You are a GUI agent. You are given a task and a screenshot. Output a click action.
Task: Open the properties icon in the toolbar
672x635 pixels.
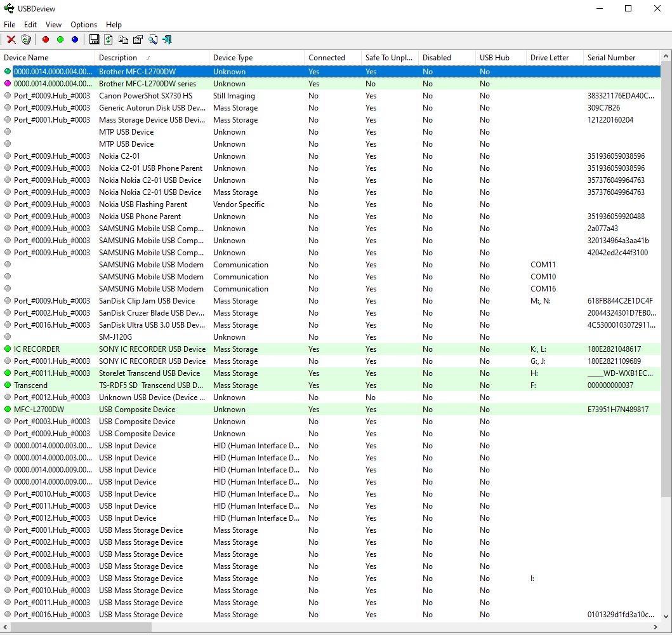coord(138,39)
